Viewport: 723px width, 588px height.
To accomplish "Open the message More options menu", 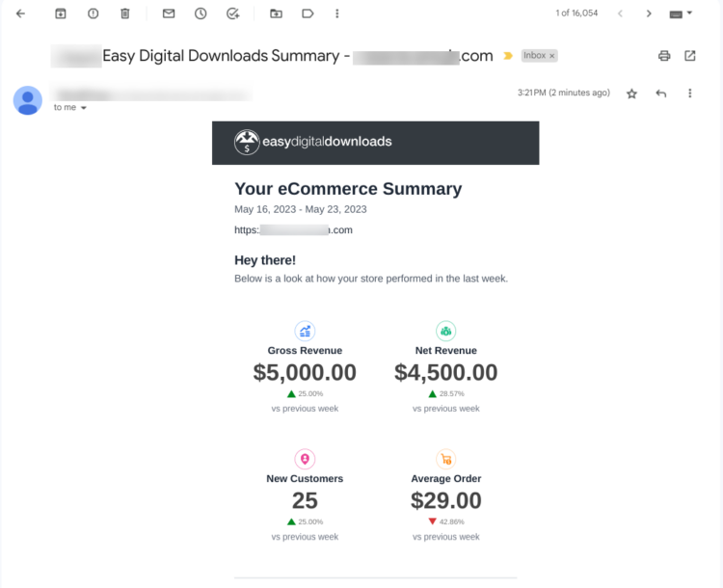I will (690, 94).
